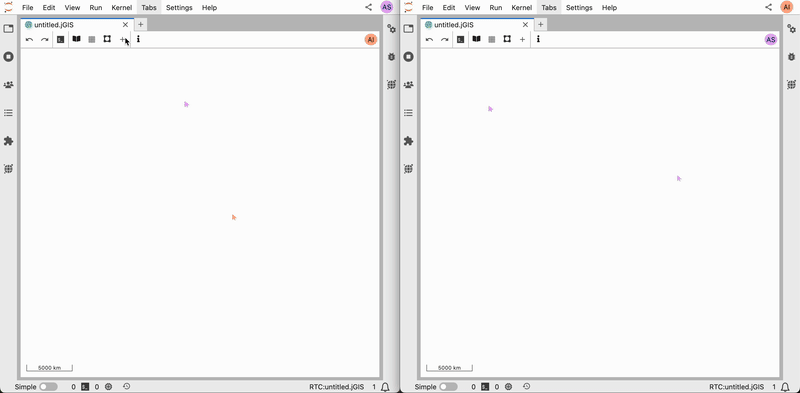
Task: Click notification bell in right window status bar
Action: pos(786,387)
